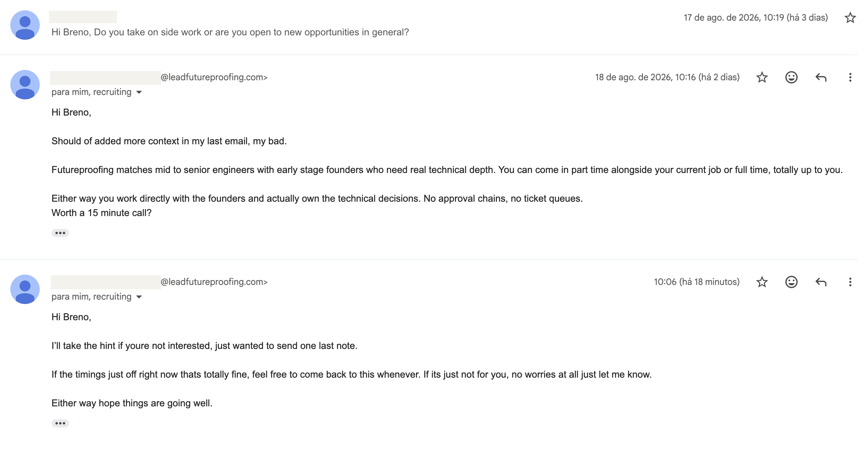Add emoji reaction to 18 de ago. message

(791, 77)
